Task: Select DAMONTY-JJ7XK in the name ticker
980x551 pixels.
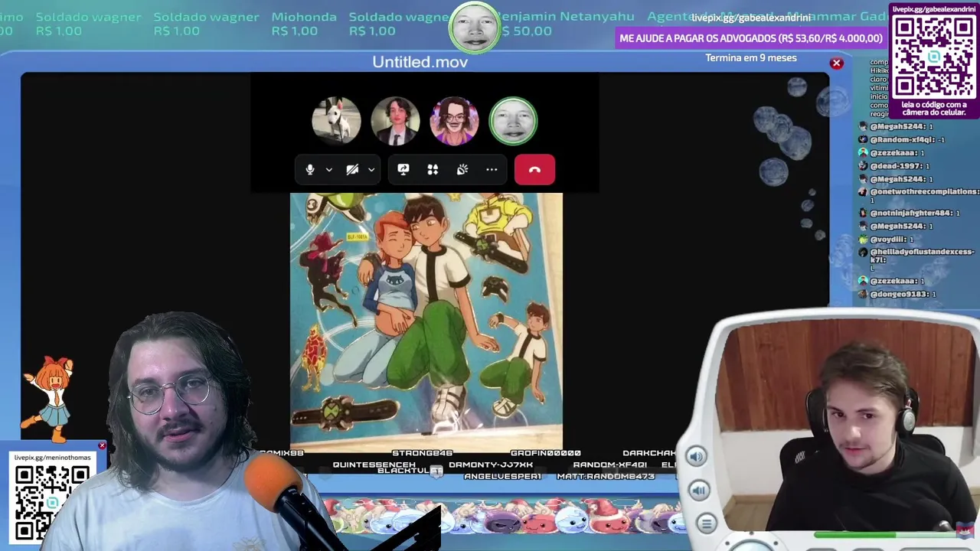Action: (x=491, y=465)
